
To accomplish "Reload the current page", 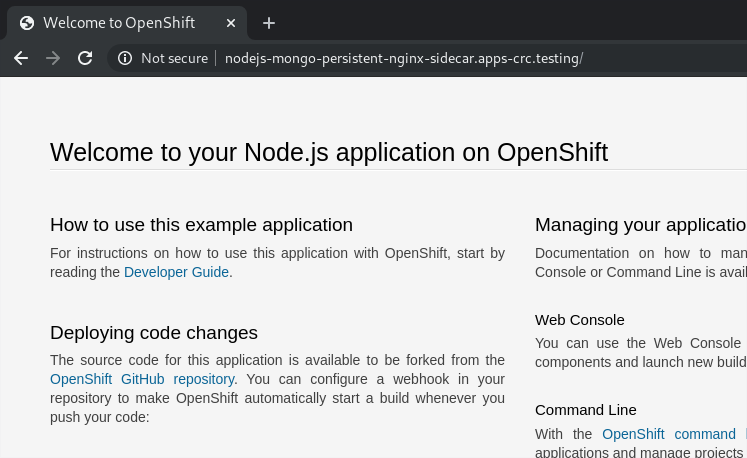I will point(85,58).
